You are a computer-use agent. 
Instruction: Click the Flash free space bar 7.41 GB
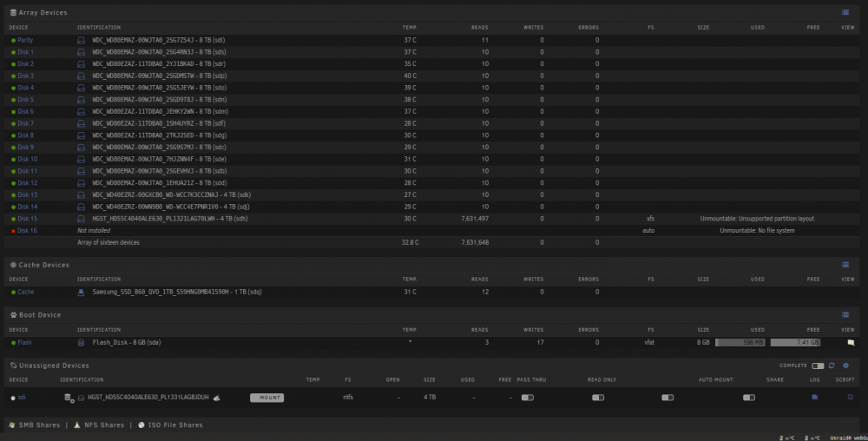pos(795,343)
